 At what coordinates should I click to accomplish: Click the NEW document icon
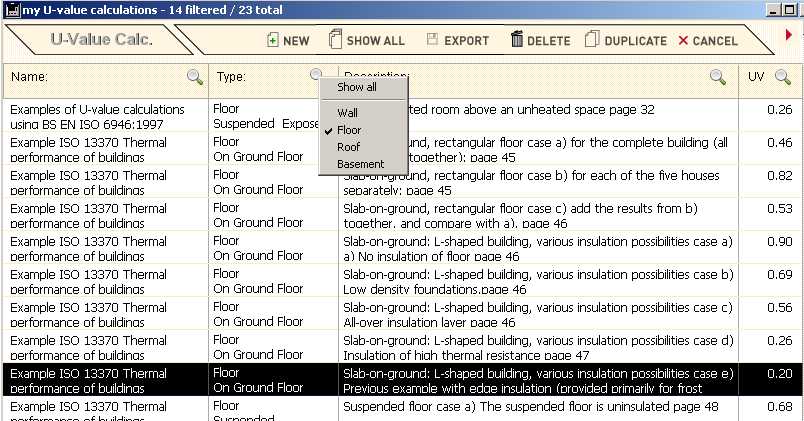point(273,40)
